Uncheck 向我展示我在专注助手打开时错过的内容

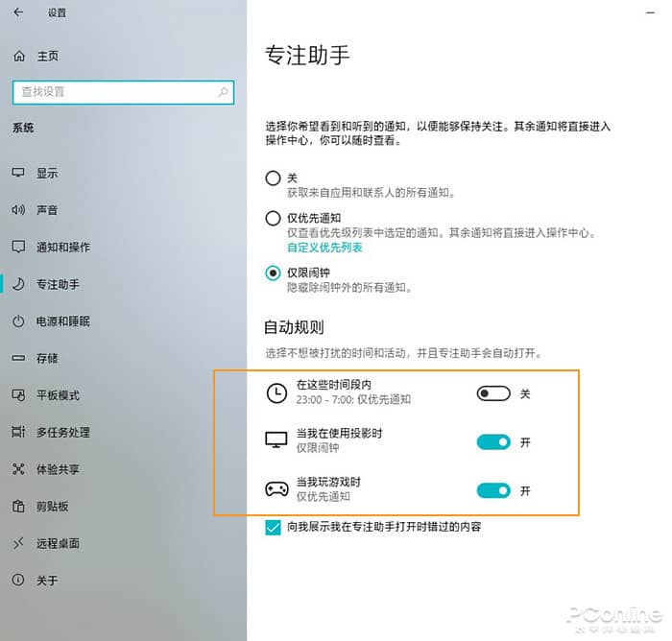click(x=273, y=528)
